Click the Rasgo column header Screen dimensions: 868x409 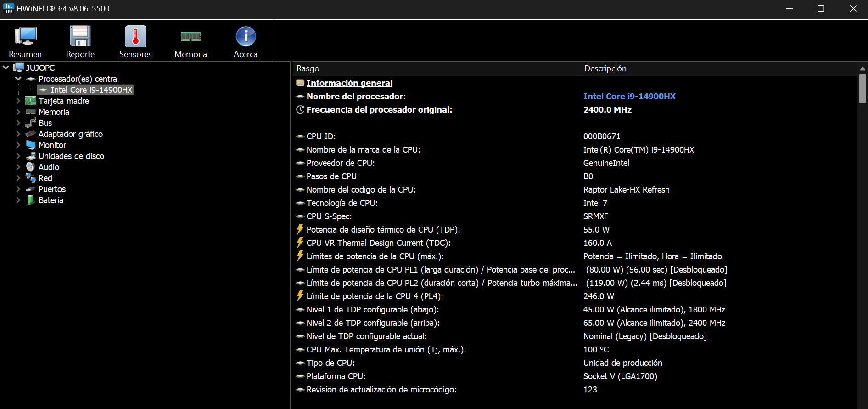[436, 68]
